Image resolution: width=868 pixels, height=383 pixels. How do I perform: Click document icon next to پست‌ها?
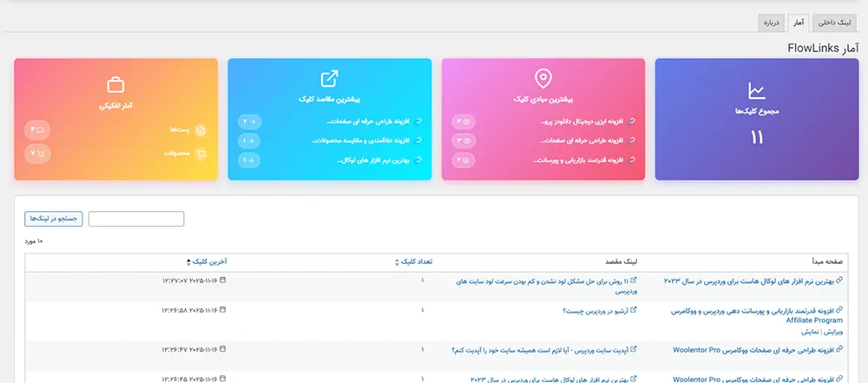[201, 130]
